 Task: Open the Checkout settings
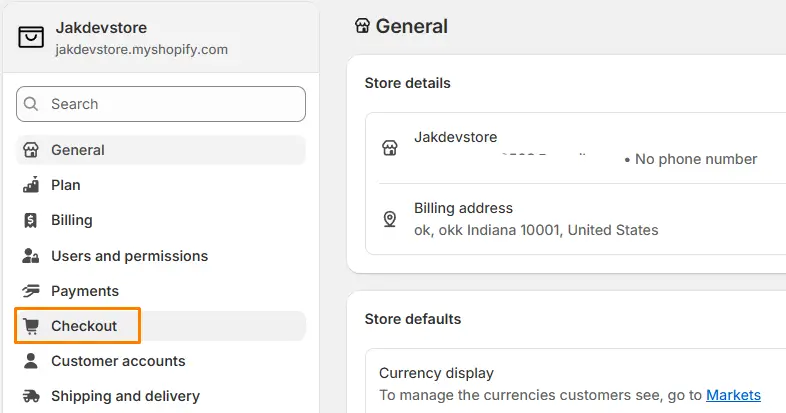(x=161, y=326)
